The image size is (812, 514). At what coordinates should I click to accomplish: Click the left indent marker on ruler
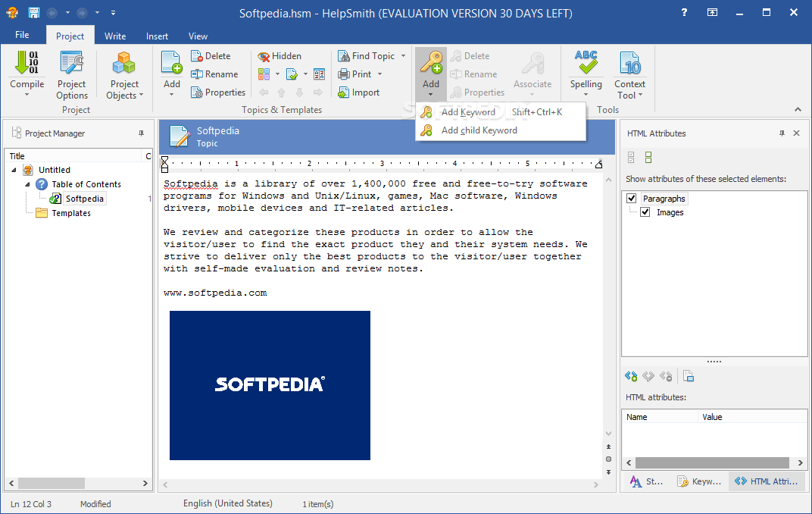click(x=164, y=165)
